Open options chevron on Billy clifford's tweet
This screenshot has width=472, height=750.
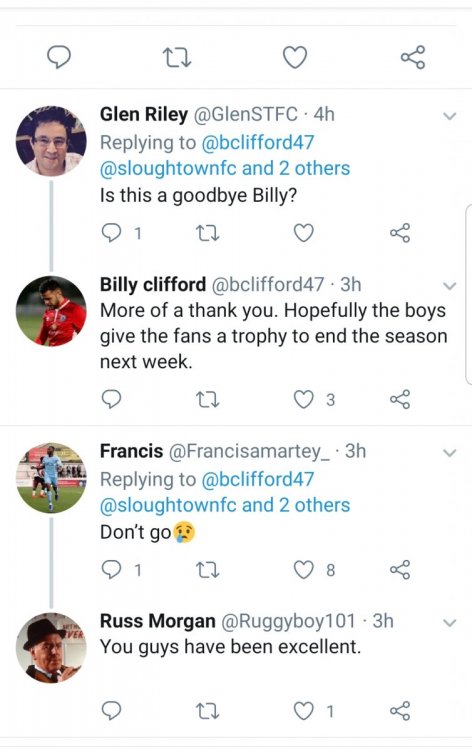coord(450,286)
